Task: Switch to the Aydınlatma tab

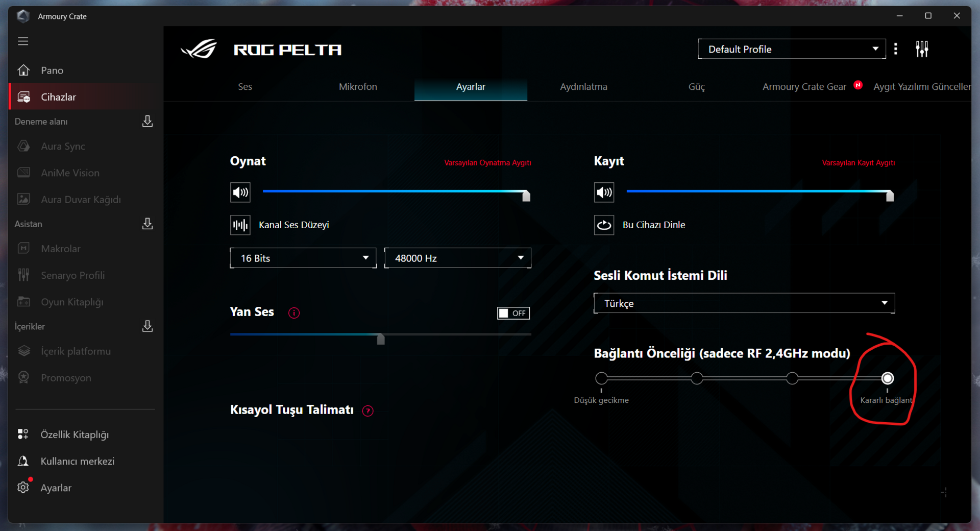Action: [x=583, y=87]
